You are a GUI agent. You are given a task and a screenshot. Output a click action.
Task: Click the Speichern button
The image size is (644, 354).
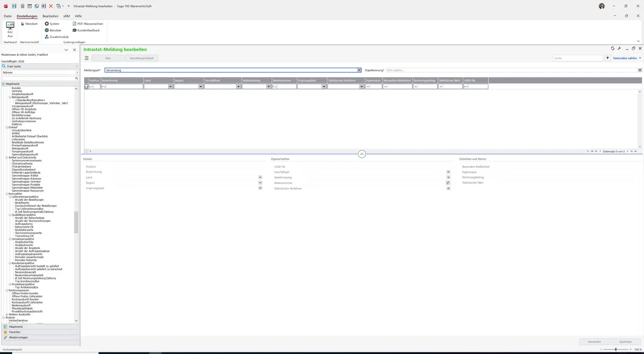point(625,341)
